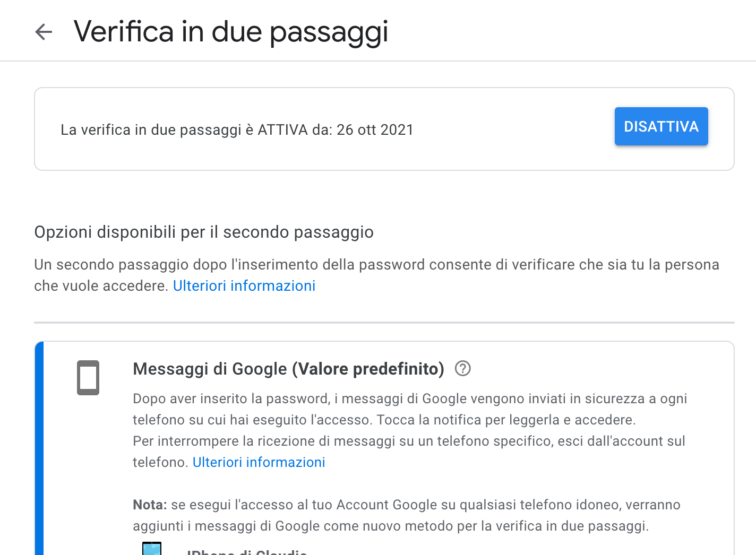Click the activation date '26 ott 2021'
756x555 pixels.
tap(375, 129)
